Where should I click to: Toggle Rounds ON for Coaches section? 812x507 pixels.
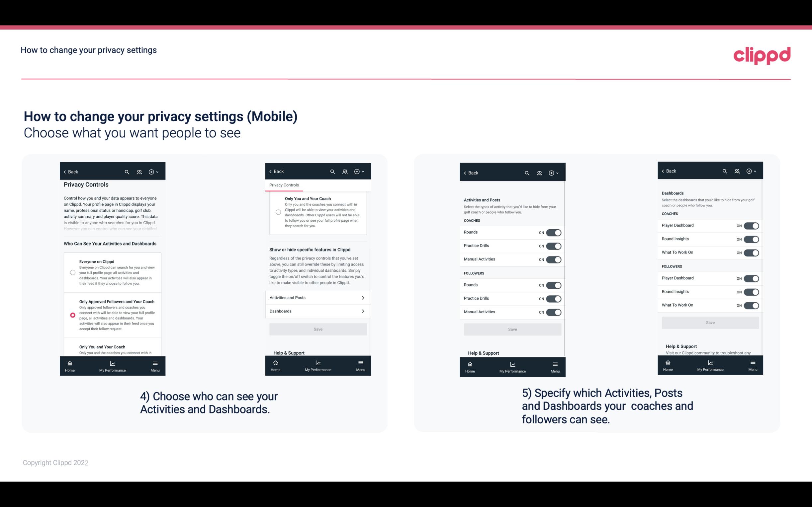pyautogui.click(x=552, y=232)
